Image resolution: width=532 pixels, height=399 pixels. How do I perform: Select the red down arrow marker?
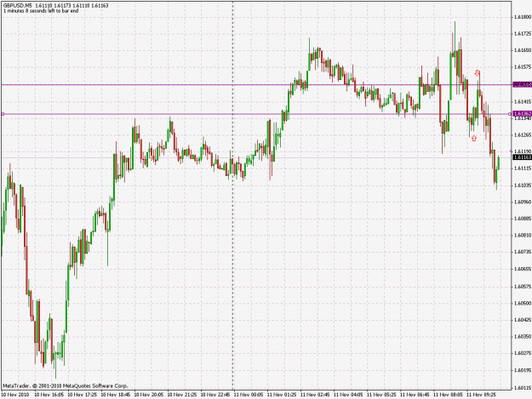(478, 73)
